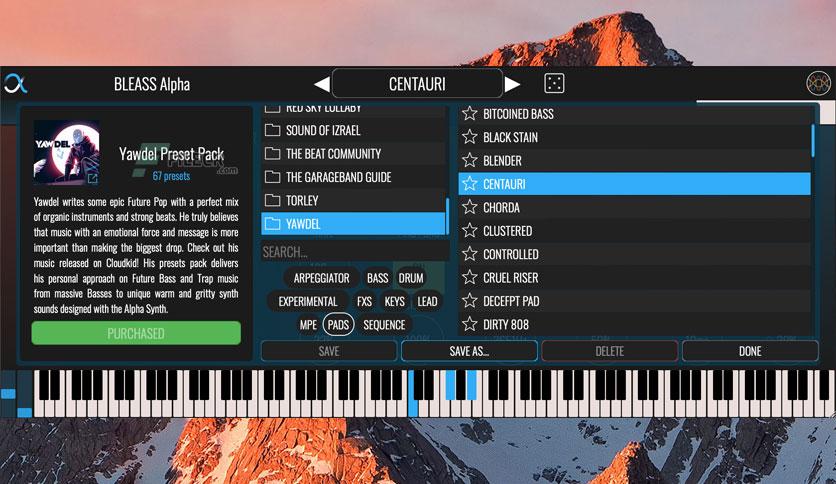Viewport: 836px width, 484px height.
Task: Filter presets by DRUM tag
Action: point(411,278)
